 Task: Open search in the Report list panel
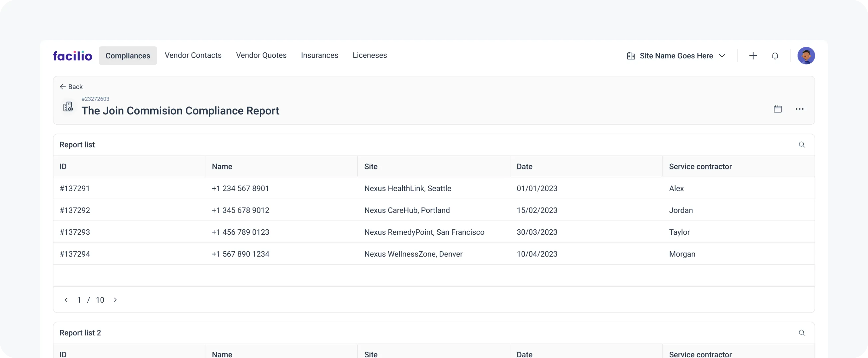[802, 145]
